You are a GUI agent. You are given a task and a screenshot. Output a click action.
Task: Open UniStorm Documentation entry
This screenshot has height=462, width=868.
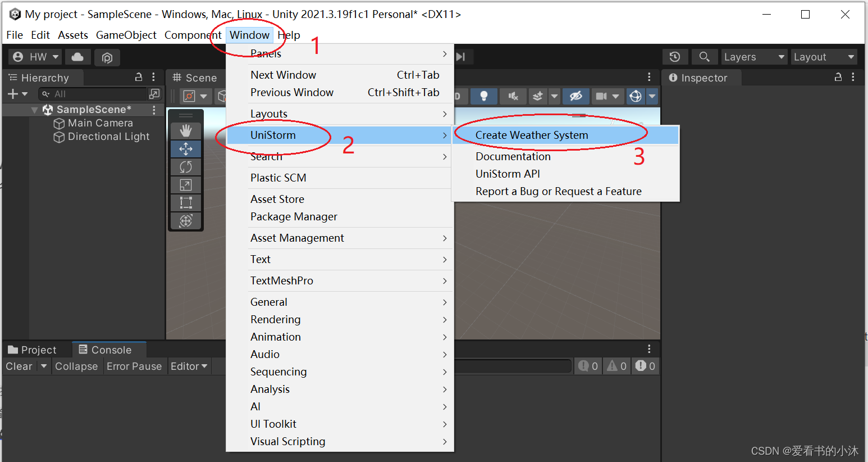click(x=565, y=157)
